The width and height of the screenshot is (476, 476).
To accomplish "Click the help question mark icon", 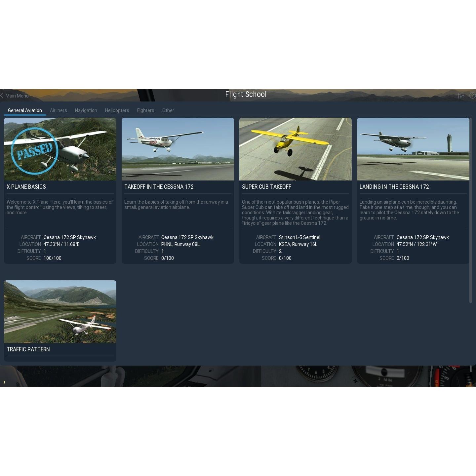I will point(473,96).
